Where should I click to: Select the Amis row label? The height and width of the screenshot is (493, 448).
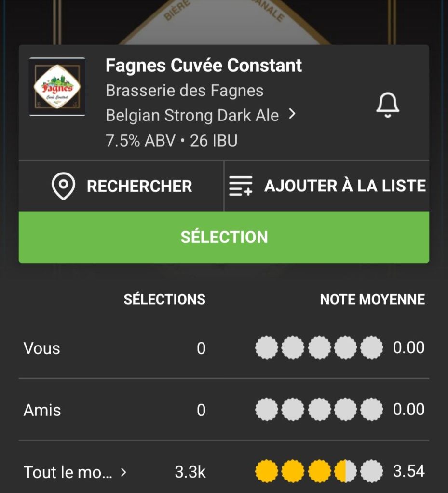pyautogui.click(x=42, y=410)
